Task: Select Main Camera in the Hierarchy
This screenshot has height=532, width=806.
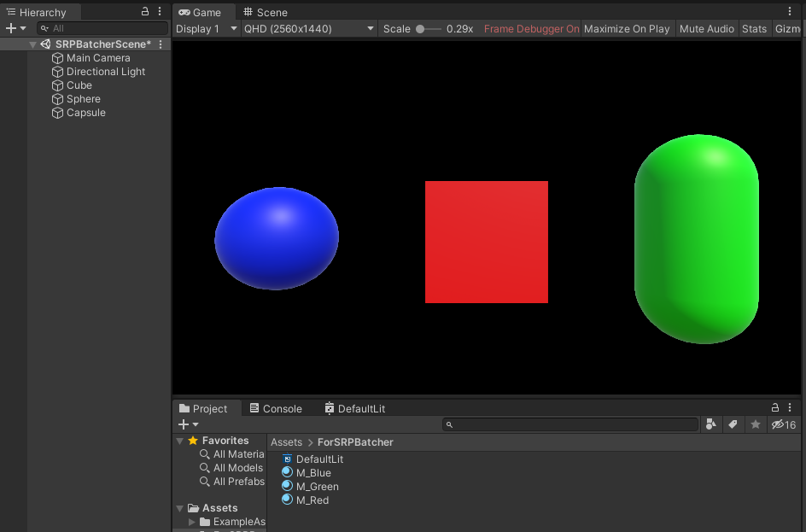Action: [97, 58]
